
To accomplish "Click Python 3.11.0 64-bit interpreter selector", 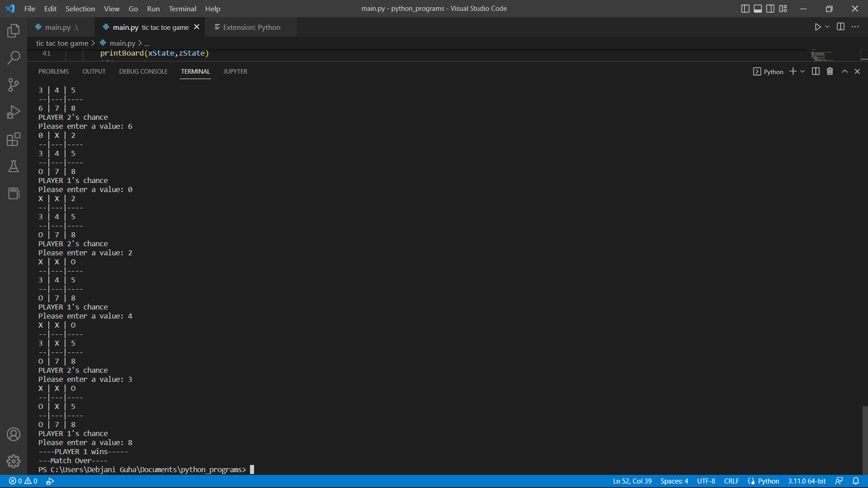I will coord(807,481).
